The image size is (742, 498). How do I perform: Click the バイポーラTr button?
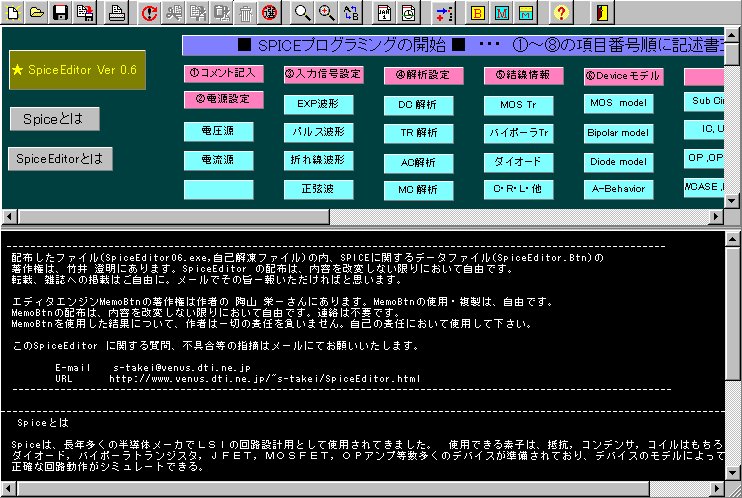(518, 133)
